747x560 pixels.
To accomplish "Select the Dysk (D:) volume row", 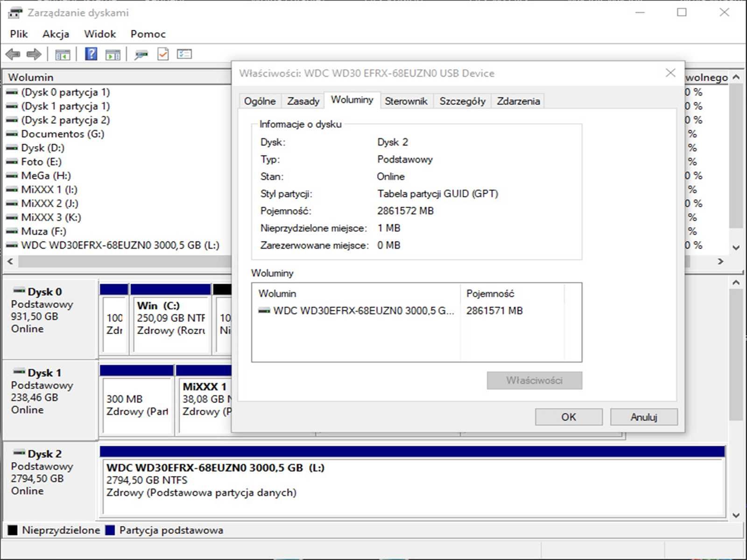I will tap(35, 148).
